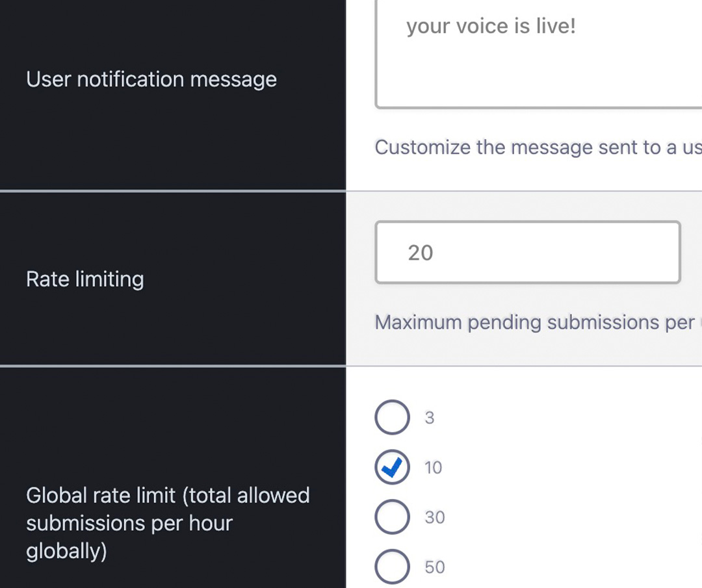702x588 pixels.
Task: Click the Rate limiting number field
Action: click(527, 252)
